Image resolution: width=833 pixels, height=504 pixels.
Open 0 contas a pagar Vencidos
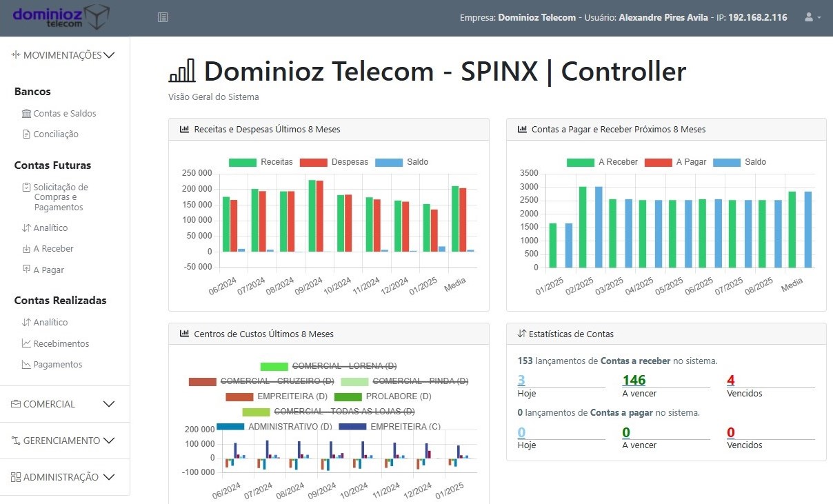pyautogui.click(x=731, y=432)
